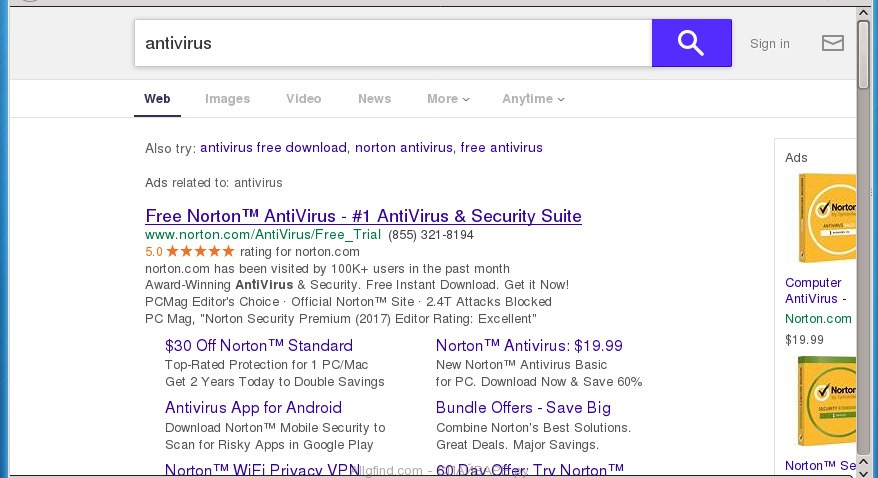Click the Norton Security product box image
The image size is (878, 478).
(826, 400)
